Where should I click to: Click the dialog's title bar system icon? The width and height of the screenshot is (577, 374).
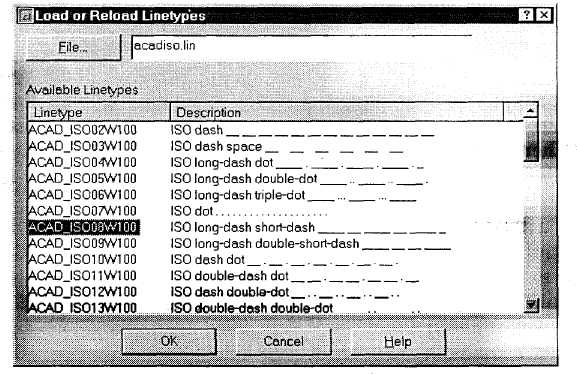[25, 16]
